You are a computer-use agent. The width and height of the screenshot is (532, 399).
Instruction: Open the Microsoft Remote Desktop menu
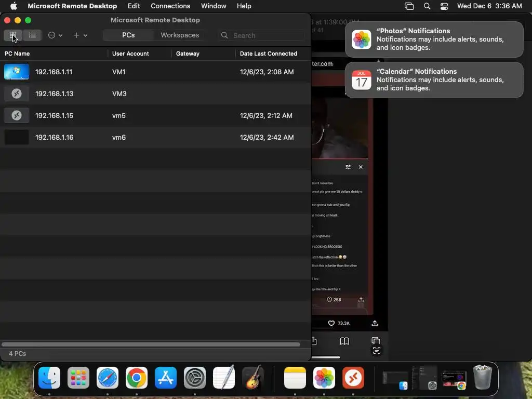tap(72, 6)
